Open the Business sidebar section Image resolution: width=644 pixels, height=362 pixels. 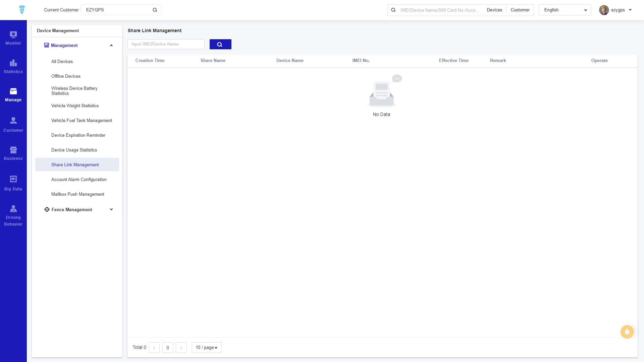[x=13, y=153]
